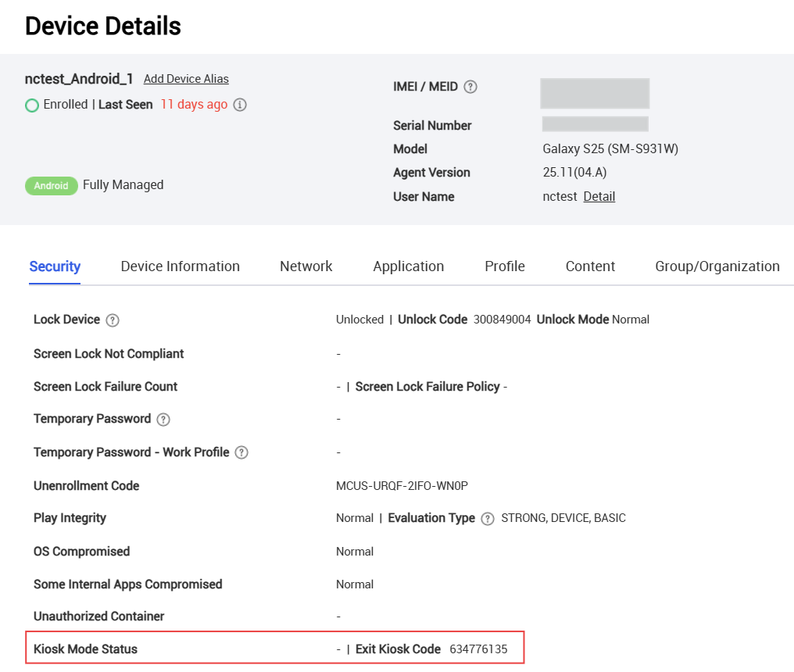This screenshot has height=672, width=794.
Task: Open the Network tab
Action: pyautogui.click(x=306, y=266)
